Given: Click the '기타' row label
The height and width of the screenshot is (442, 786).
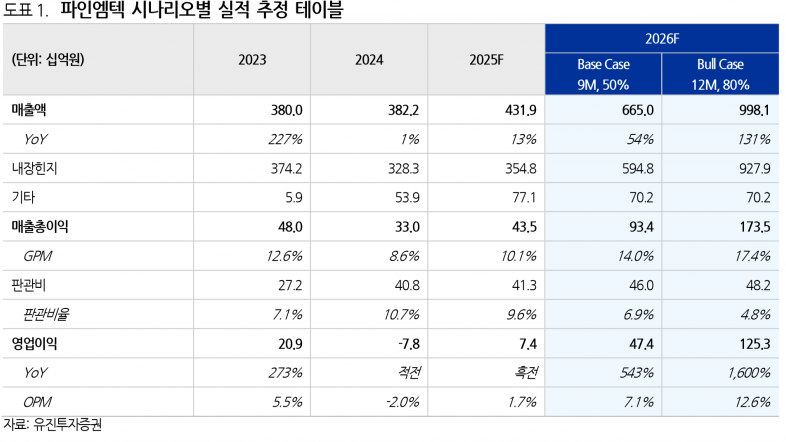Looking at the screenshot, I should 23,197.
